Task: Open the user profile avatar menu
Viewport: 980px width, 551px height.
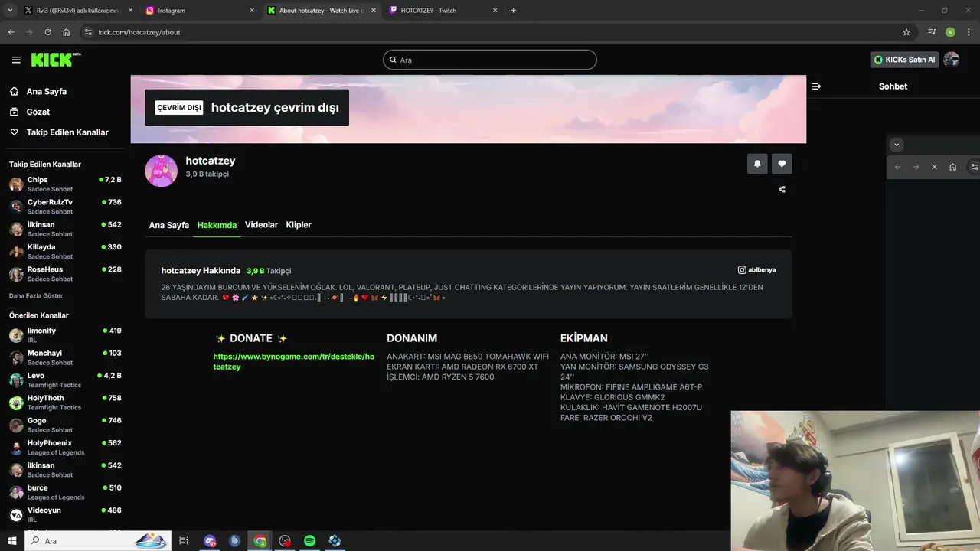Action: coord(952,60)
